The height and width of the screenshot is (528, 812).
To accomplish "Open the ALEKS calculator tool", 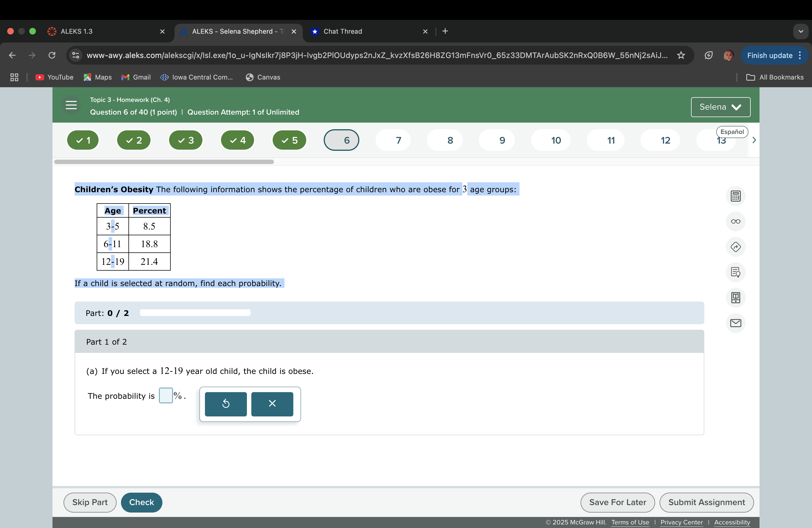I will coord(735,196).
